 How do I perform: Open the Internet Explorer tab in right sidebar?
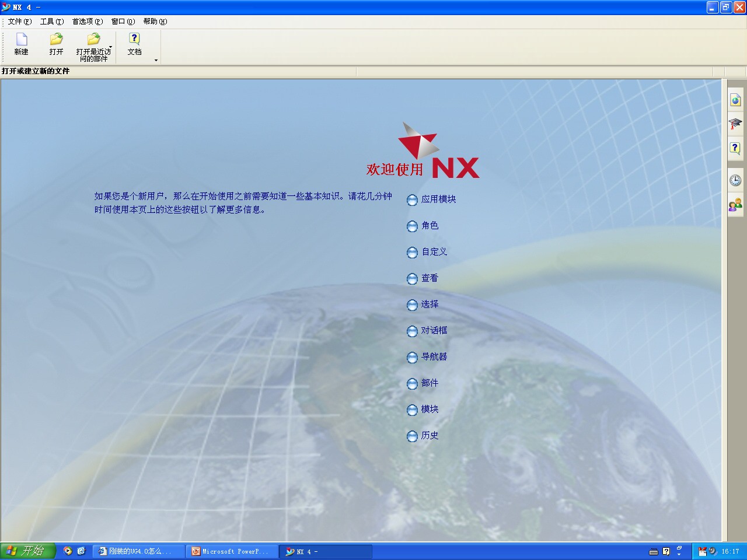[x=735, y=100]
